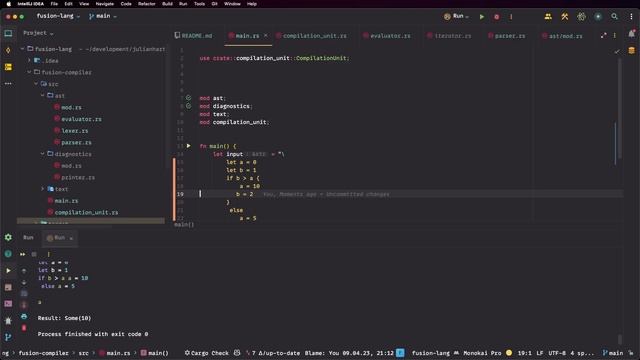The image size is (640, 360).
Task: Open Commit tool window icon in left sidebar
Action: point(8,50)
